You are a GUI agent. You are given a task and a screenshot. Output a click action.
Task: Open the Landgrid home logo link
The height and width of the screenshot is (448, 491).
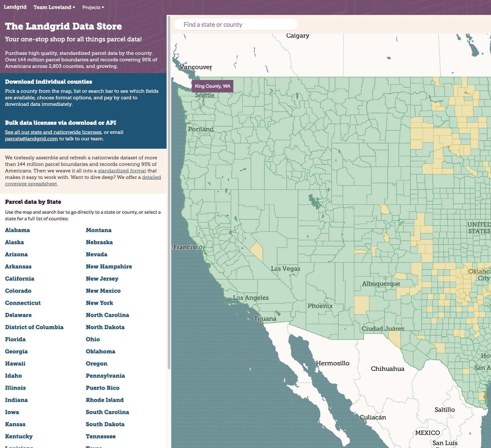tap(15, 7)
